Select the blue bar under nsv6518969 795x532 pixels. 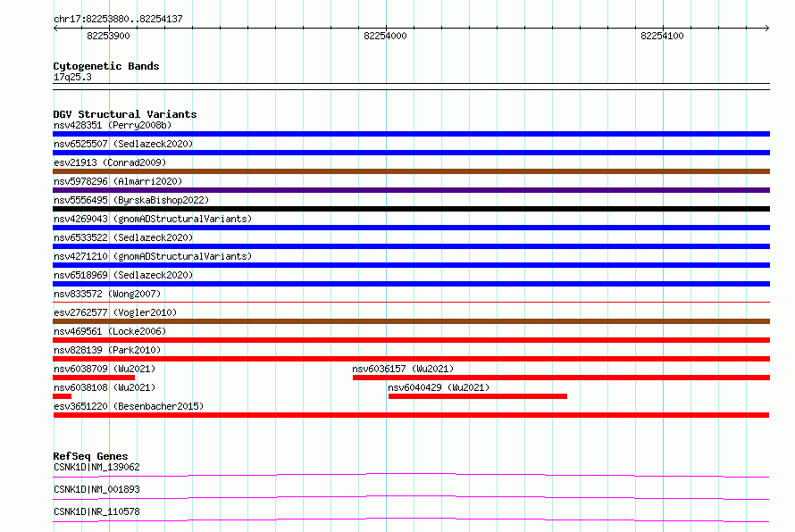411,284
